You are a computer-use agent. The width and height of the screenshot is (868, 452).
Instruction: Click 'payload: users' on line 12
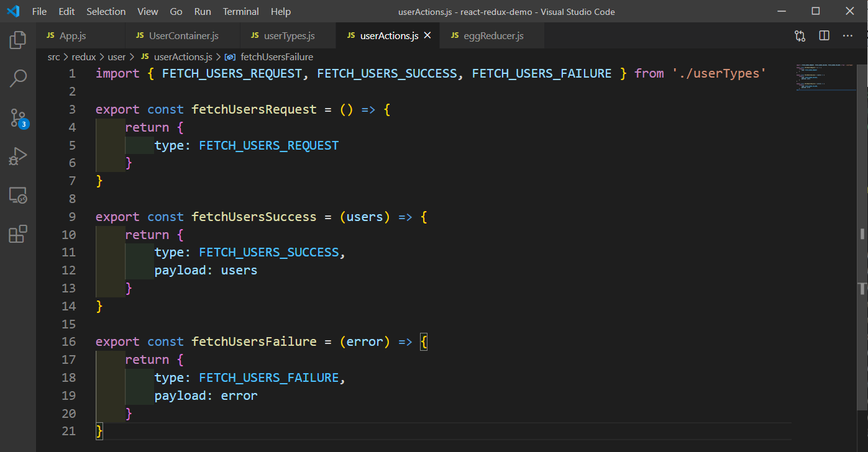point(206,270)
